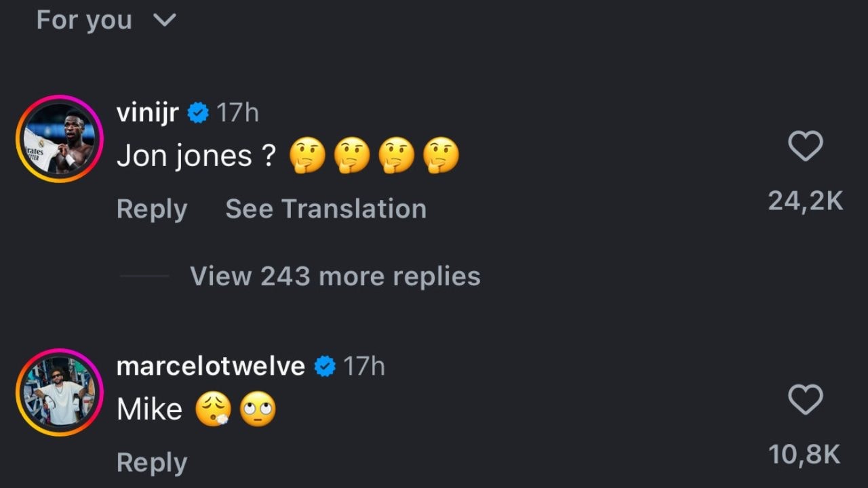Reply to marcelotwelve's comment
Viewport: 868px width, 488px height.
tap(152, 462)
